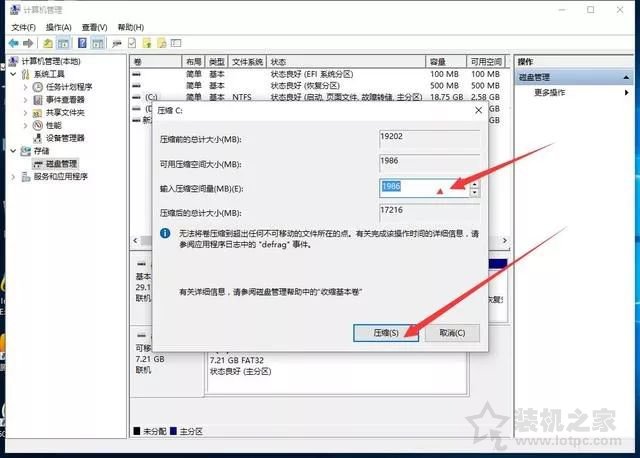Expand the 任务计划程序 tree node
This screenshot has height=458, width=640.
[26, 87]
